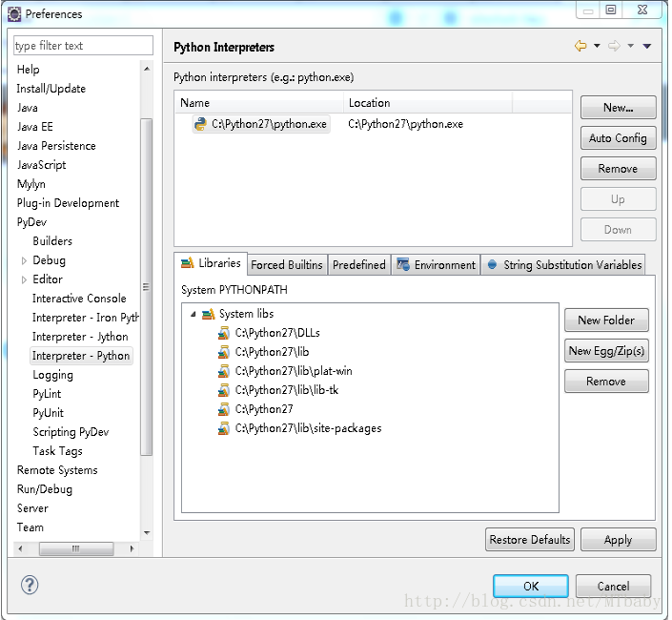Image resolution: width=672 pixels, height=620 pixels.
Task: Open the Environment tab
Action: (x=436, y=265)
